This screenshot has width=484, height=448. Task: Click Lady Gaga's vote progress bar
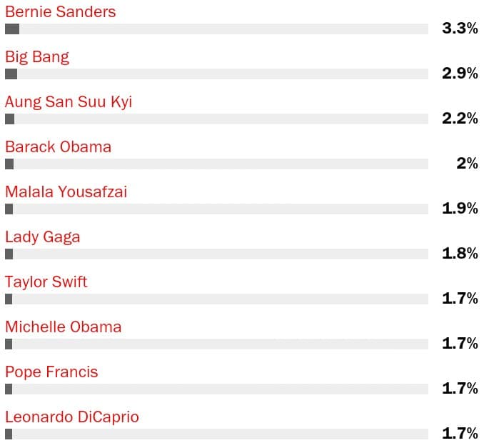point(216,254)
